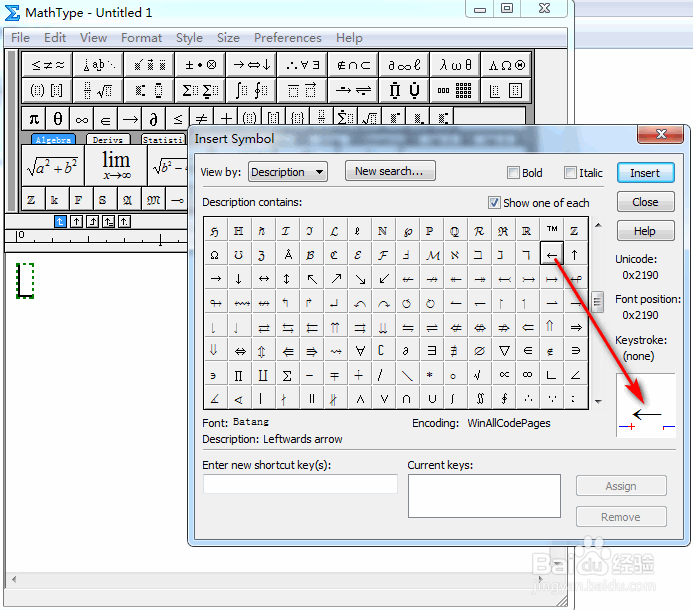This screenshot has height=610, width=693.
Task: Open the Preferences menu
Action: pyautogui.click(x=288, y=38)
